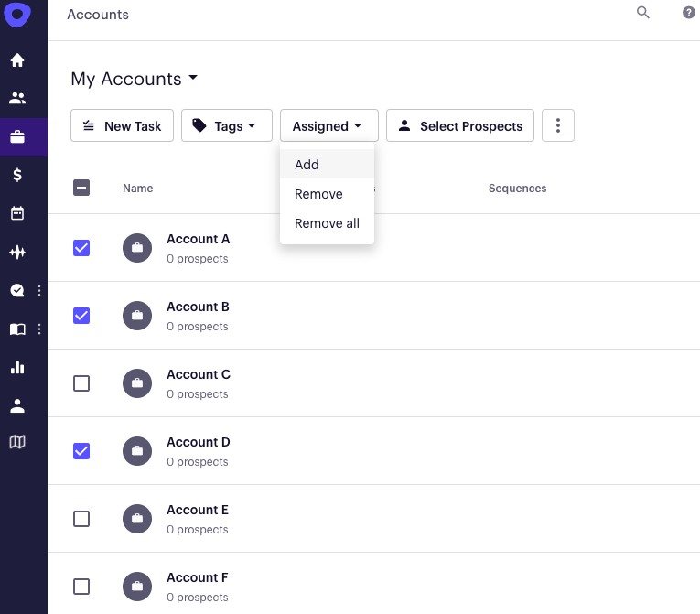Click the Accounts page title

pos(98,15)
